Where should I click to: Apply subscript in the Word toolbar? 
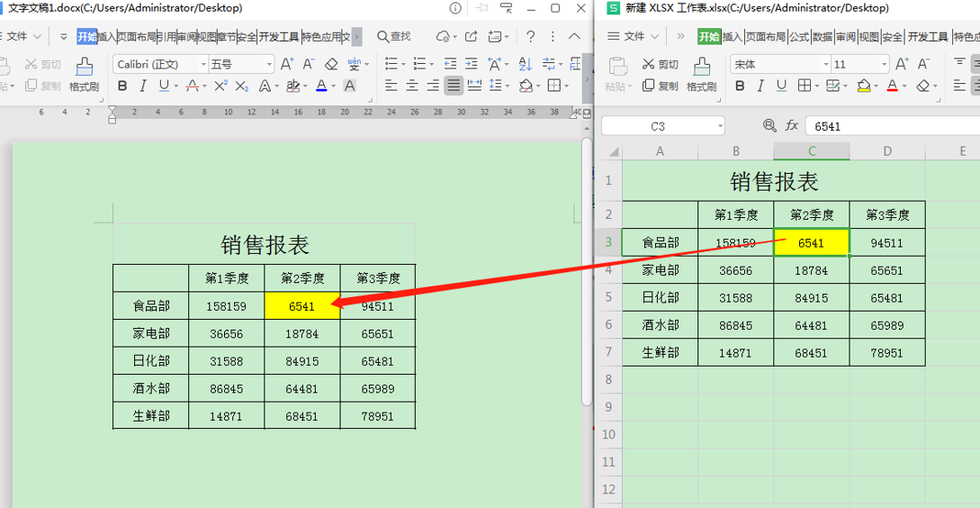point(242,86)
